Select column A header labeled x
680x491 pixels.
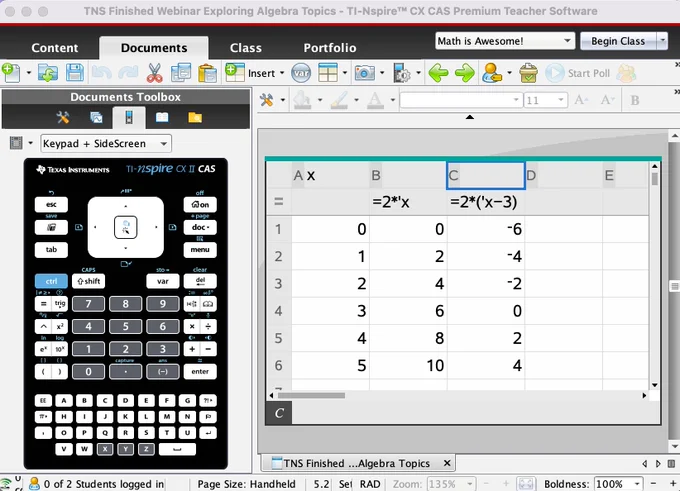pyautogui.click(x=330, y=176)
